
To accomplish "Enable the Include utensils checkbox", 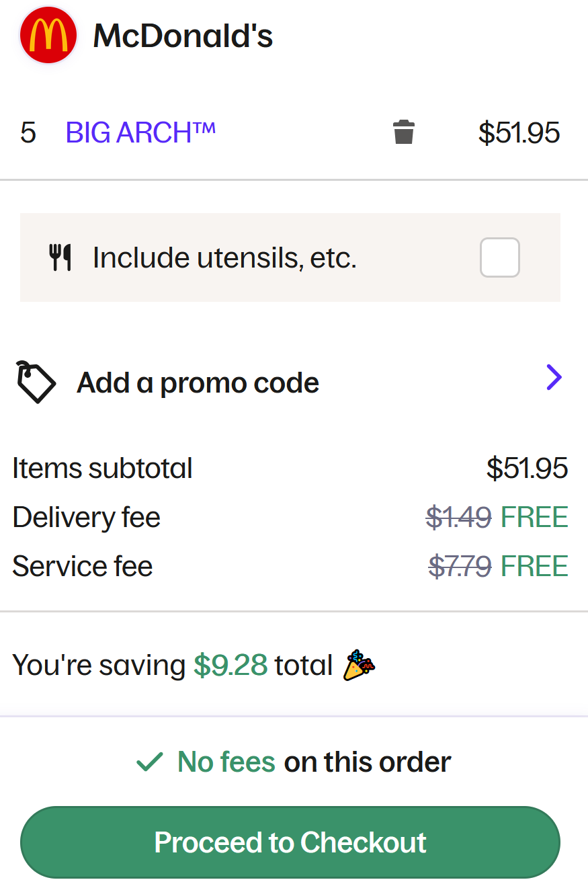I will pyautogui.click(x=499, y=257).
